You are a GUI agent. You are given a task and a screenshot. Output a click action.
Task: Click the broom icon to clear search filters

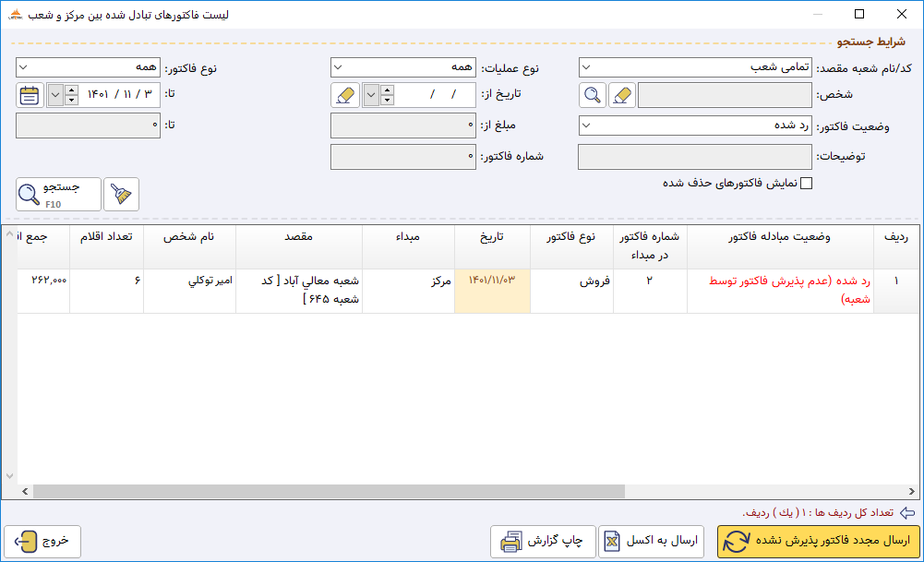pos(122,194)
